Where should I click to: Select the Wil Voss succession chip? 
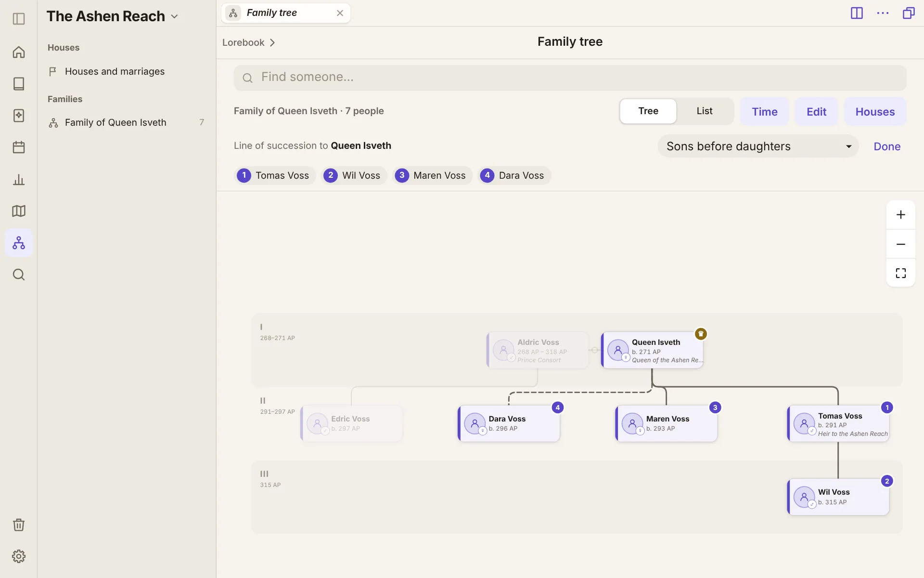tap(354, 175)
